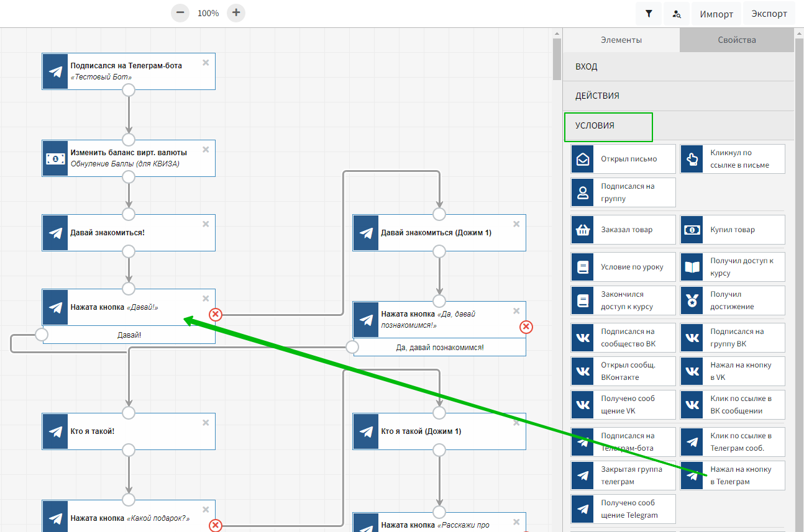
Task: Remove the 'Давай знакомиться!' block via its X
Action: 206,224
